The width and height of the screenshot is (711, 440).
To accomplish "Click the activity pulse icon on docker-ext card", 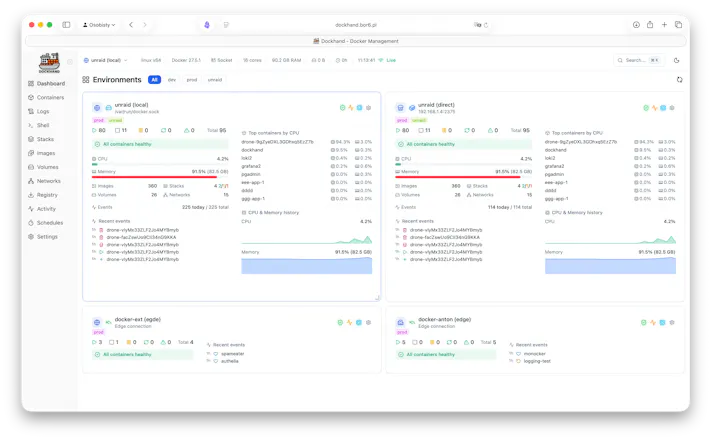I will (349, 323).
